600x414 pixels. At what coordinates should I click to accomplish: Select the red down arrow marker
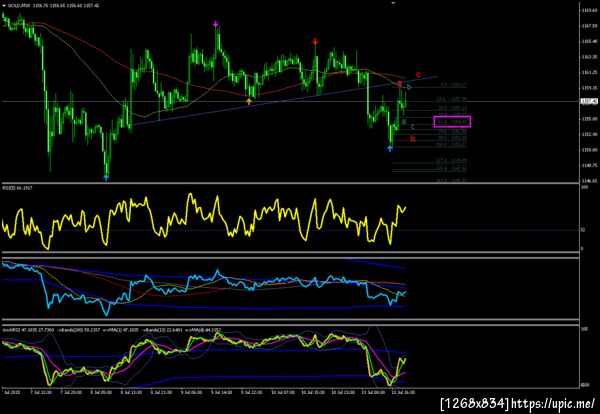tap(315, 41)
